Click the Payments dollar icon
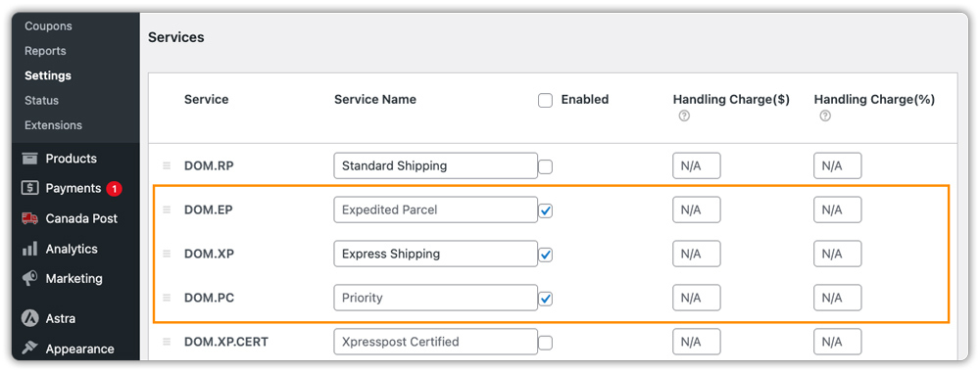This screenshot has height=372, width=980. [x=30, y=188]
